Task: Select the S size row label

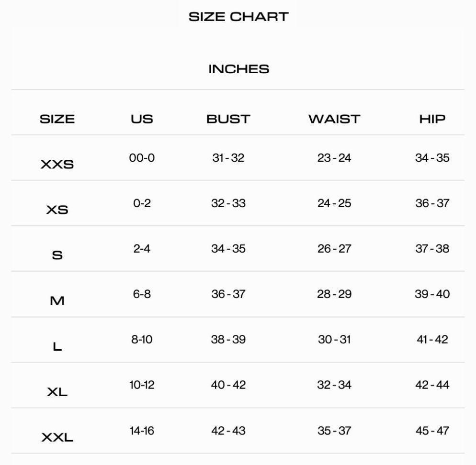Action: (57, 255)
